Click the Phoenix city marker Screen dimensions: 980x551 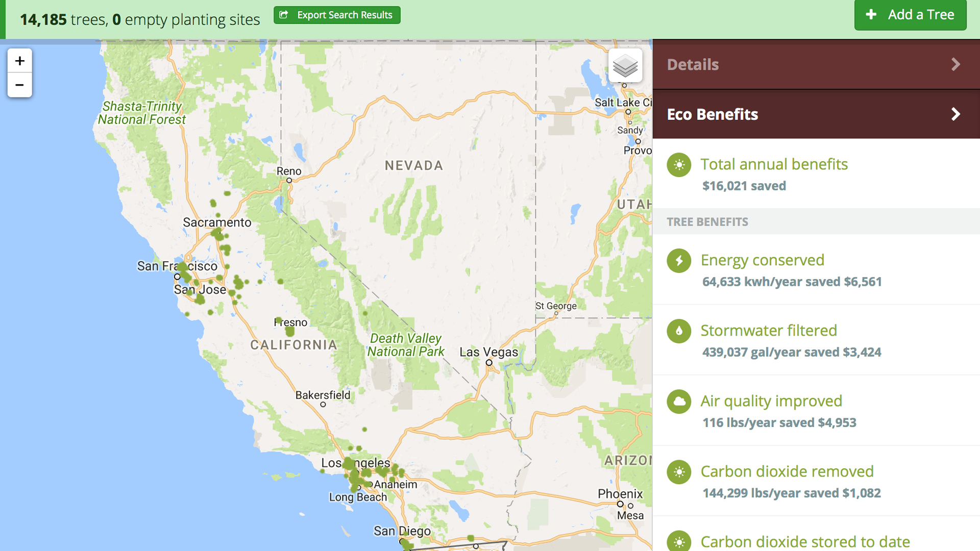620,504
